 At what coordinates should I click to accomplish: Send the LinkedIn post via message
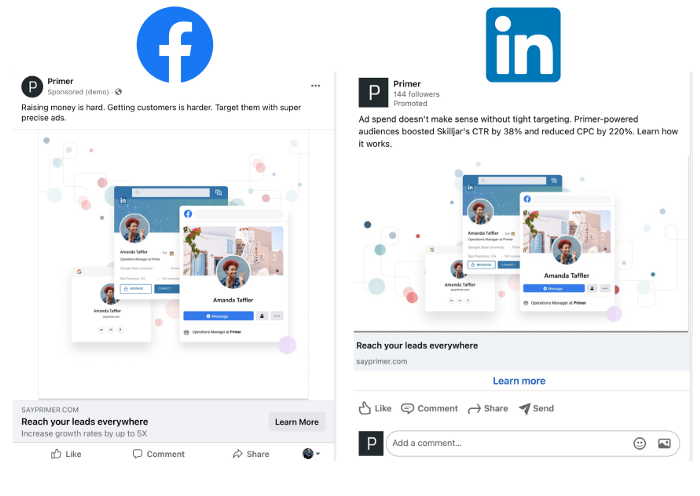536,408
